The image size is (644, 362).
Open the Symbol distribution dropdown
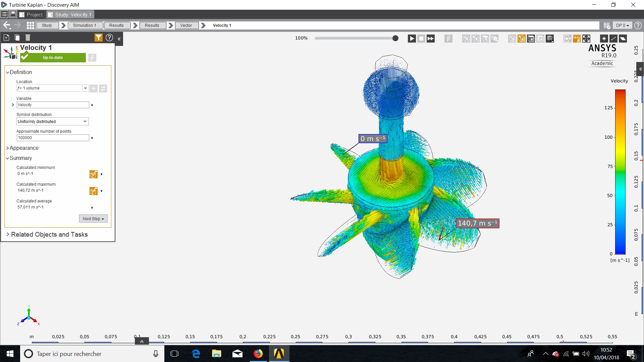53,122
